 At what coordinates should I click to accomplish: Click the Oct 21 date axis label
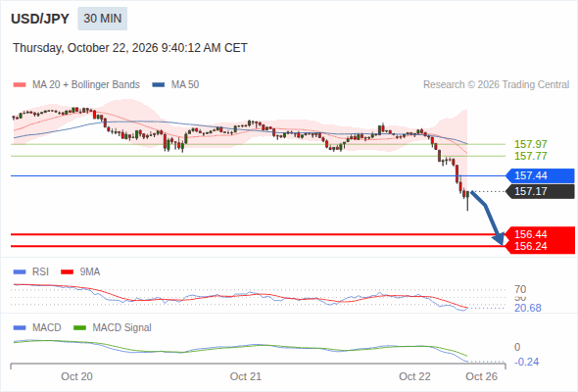coord(246,376)
